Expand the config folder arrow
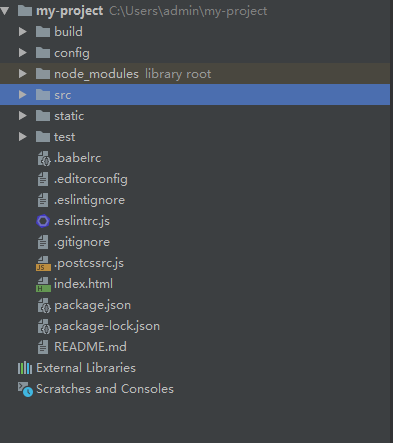This screenshot has width=393, height=443. (23, 53)
